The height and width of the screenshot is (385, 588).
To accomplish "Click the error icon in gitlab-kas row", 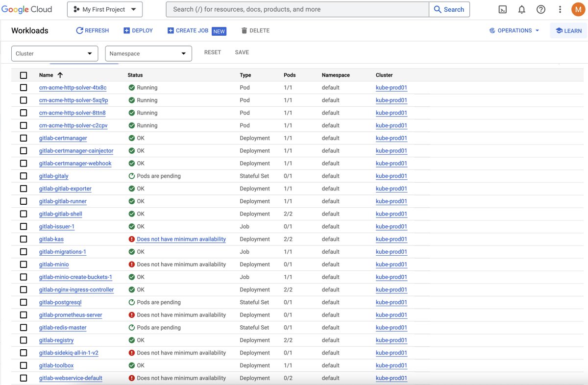I will [x=131, y=239].
